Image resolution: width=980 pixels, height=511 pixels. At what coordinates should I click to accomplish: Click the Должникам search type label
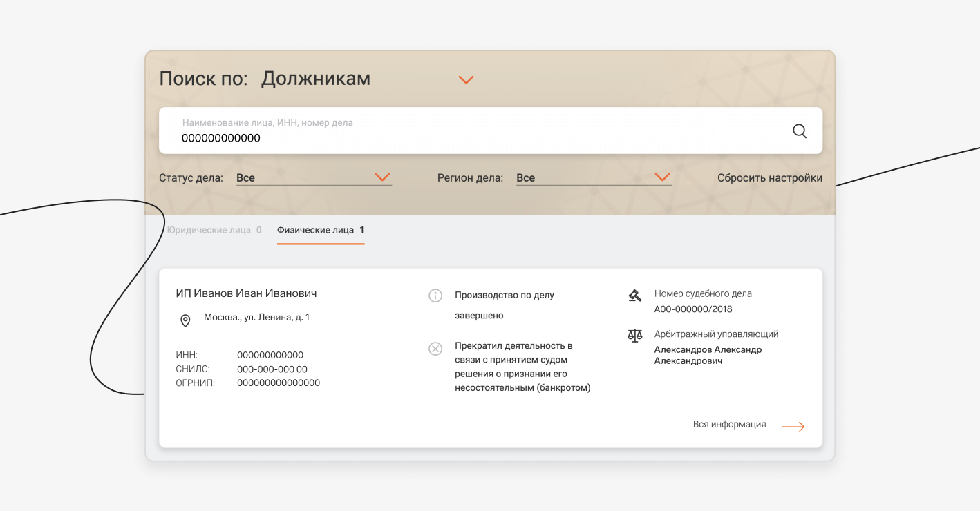click(x=316, y=79)
